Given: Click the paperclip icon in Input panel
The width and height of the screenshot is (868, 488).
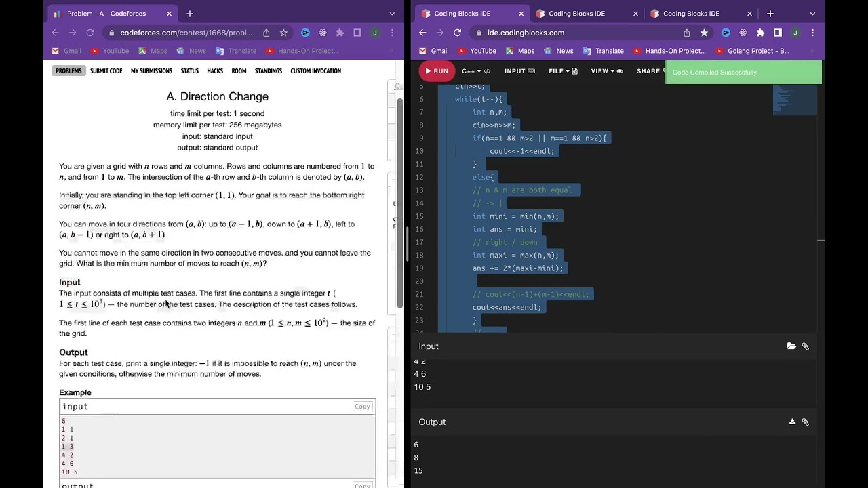Looking at the screenshot, I should click(x=806, y=346).
